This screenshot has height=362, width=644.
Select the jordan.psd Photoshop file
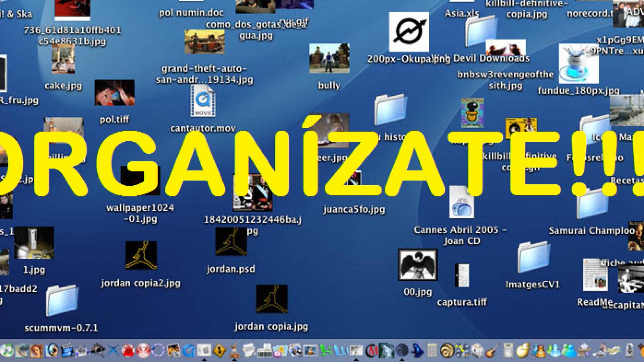[x=231, y=242]
